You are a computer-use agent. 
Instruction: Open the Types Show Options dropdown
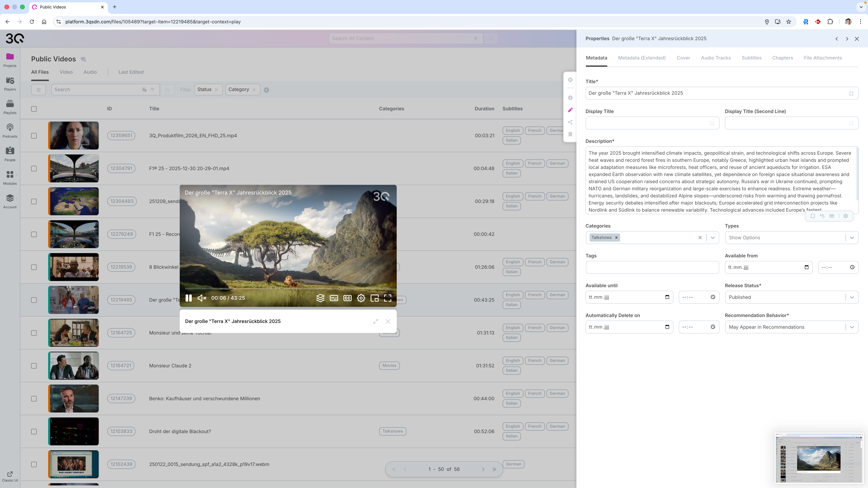coord(852,238)
